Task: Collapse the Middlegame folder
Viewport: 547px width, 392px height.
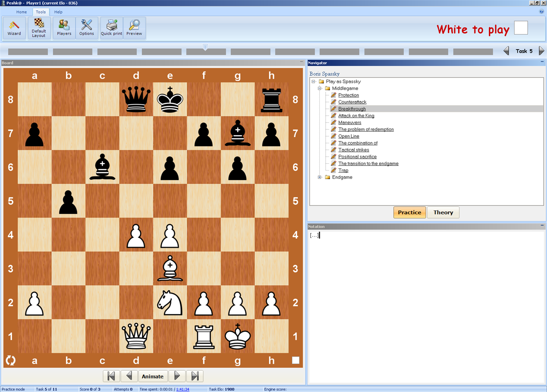Action: tap(320, 88)
